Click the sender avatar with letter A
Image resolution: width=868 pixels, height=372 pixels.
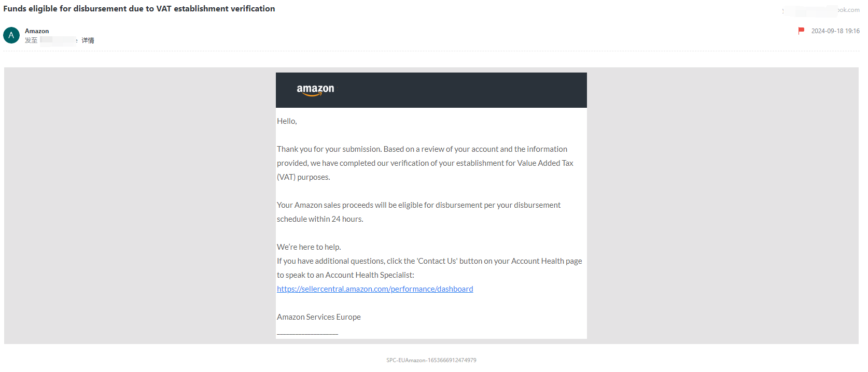(x=11, y=35)
